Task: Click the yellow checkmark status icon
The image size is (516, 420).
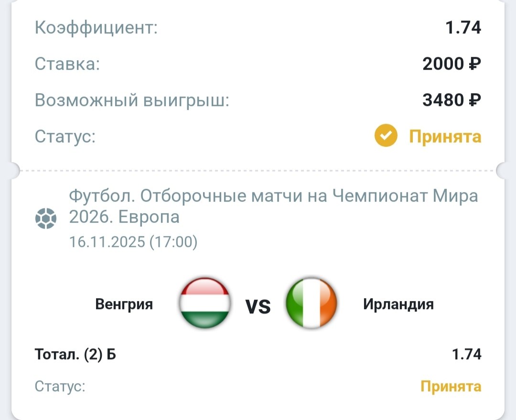Action: click(386, 137)
